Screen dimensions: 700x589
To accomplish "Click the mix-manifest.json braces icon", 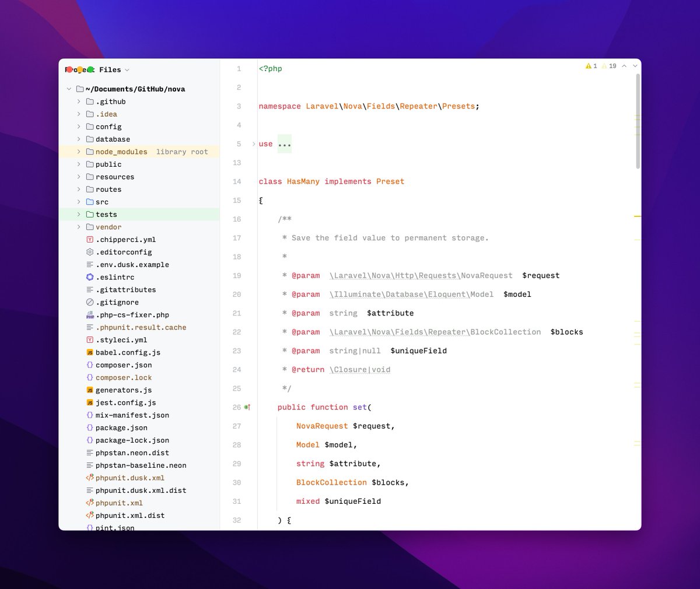I will tap(90, 415).
